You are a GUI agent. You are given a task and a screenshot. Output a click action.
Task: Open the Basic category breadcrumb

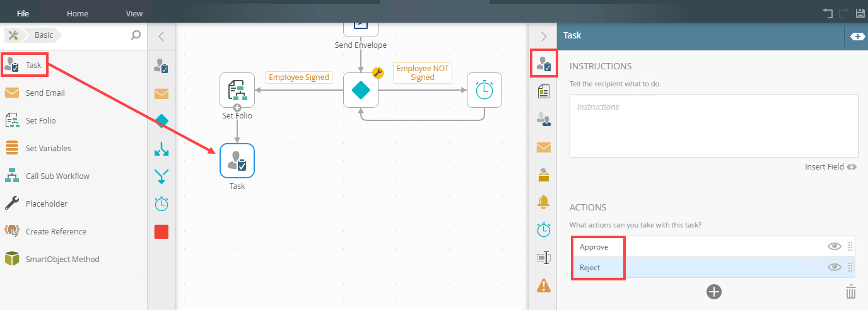[44, 35]
